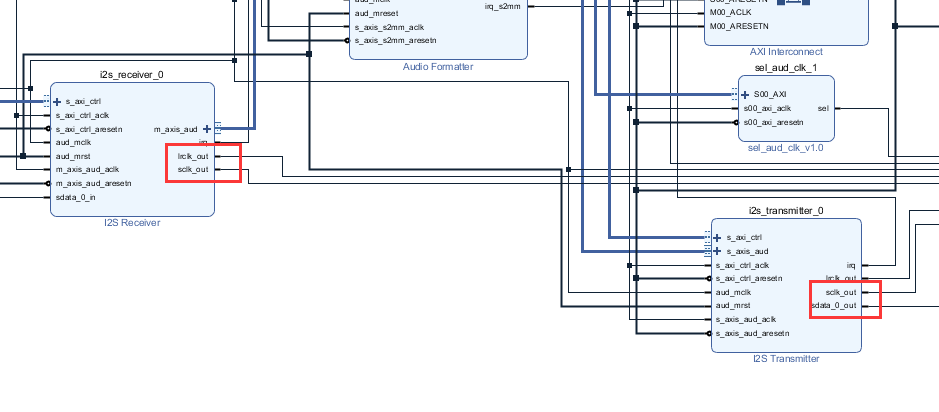Viewport: 939px width, 412px height.
Task: Select the i2s_transmitter_0 block title
Action: pyautogui.click(x=786, y=211)
